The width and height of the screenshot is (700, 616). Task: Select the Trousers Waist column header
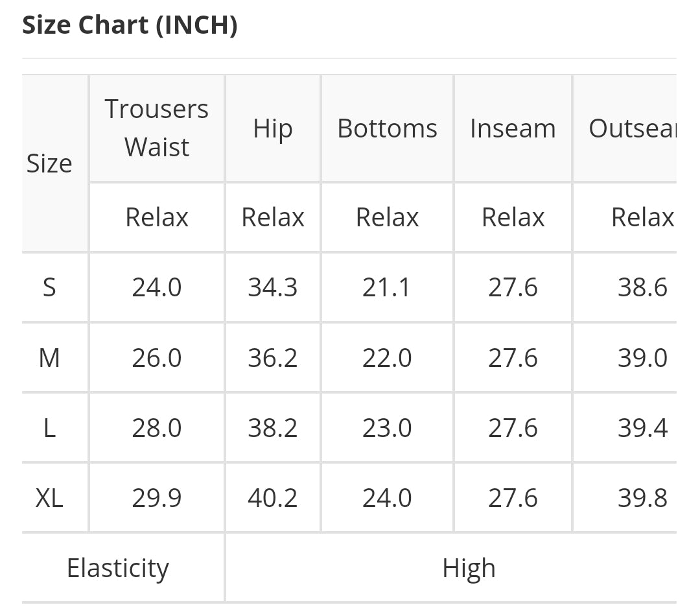(x=157, y=128)
